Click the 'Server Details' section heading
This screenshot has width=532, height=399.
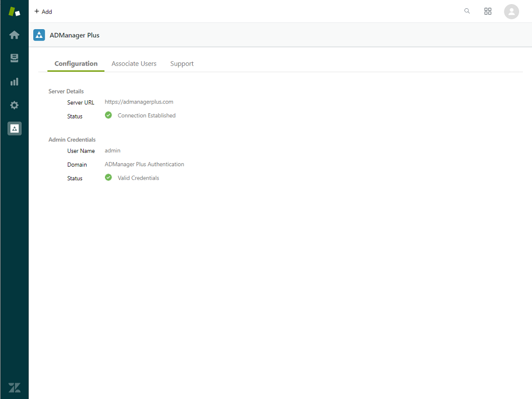[x=66, y=91]
